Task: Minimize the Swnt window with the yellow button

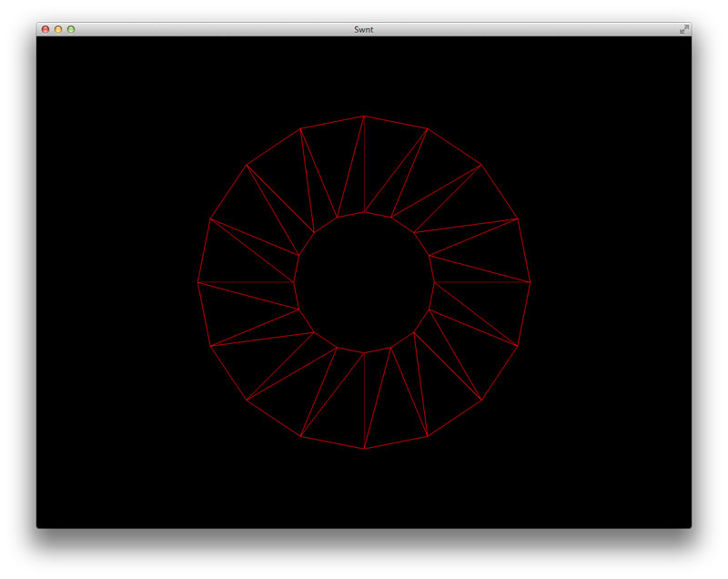Action: pyautogui.click(x=58, y=29)
